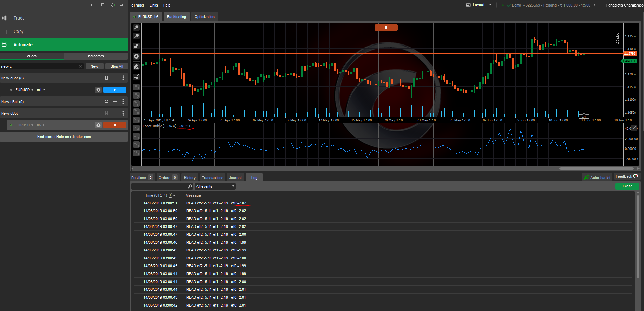
Task: Add instance to New cBot (9)
Action: coord(115,102)
